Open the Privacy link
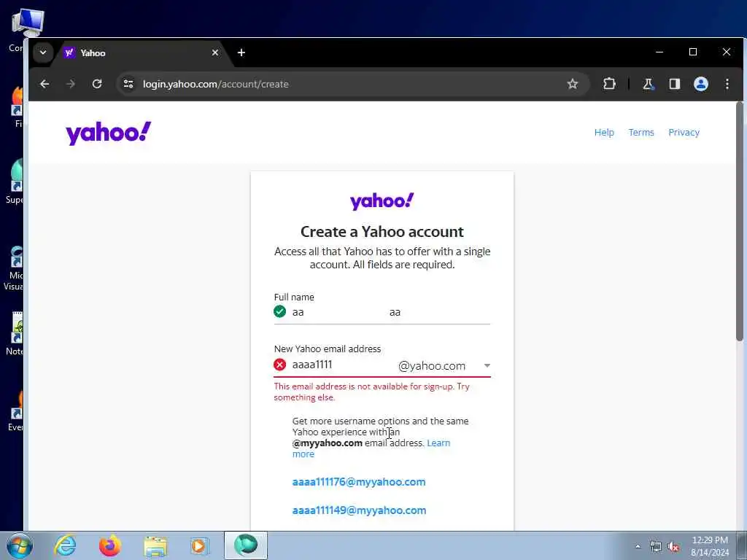747x560 pixels. [x=684, y=133]
